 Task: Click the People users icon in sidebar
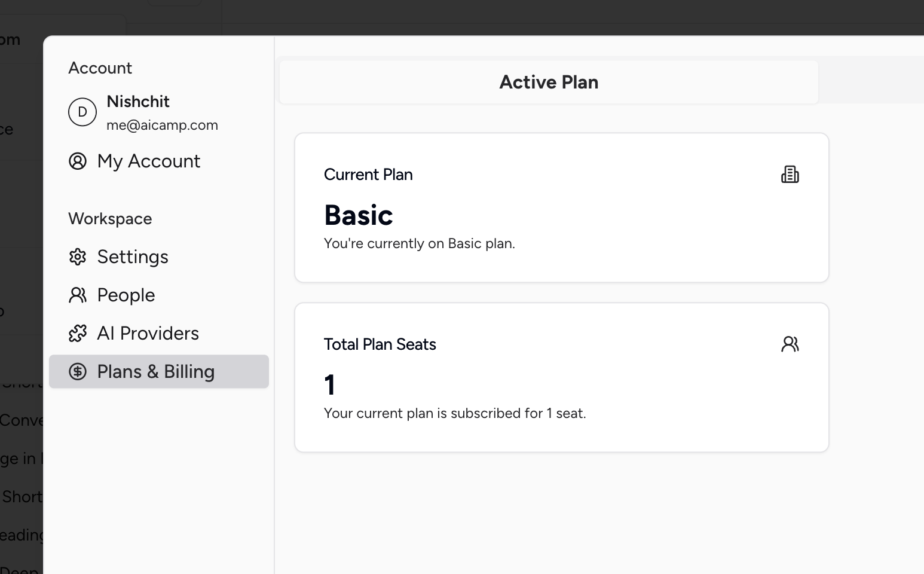(x=78, y=295)
